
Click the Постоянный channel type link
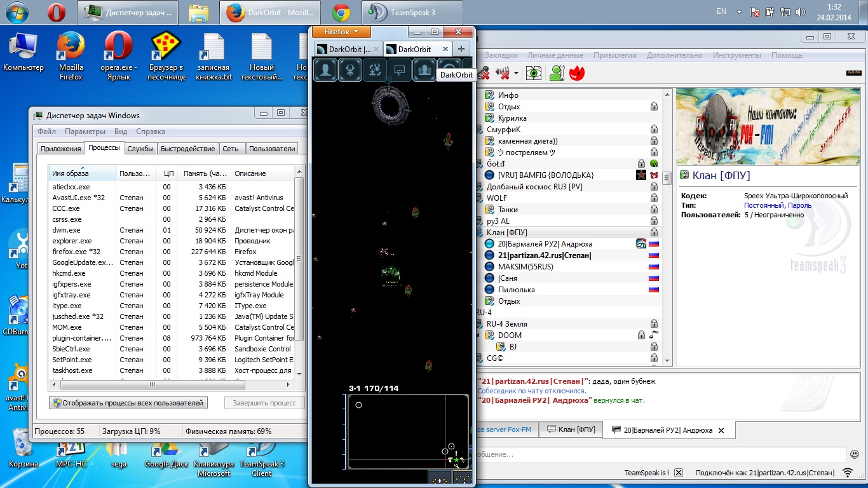pyautogui.click(x=764, y=205)
